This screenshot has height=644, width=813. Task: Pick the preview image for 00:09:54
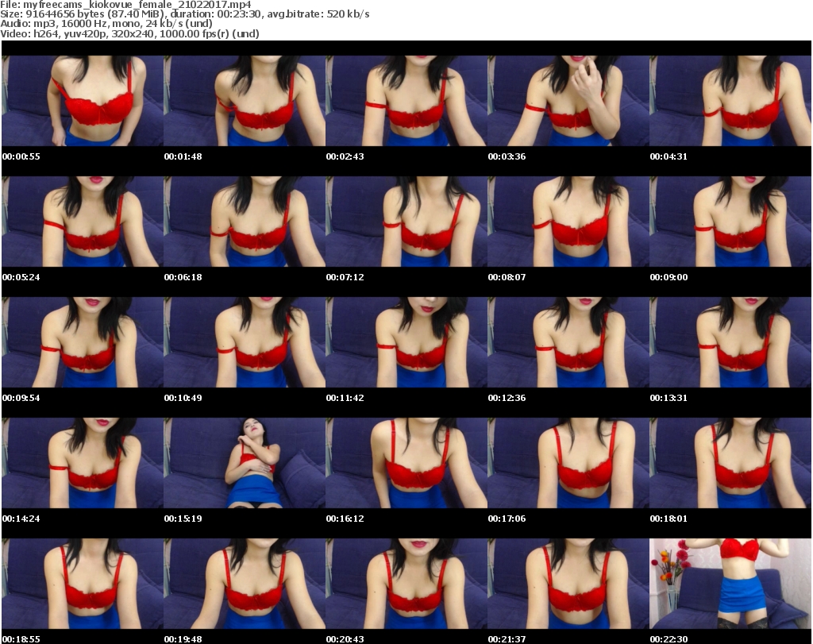83,342
